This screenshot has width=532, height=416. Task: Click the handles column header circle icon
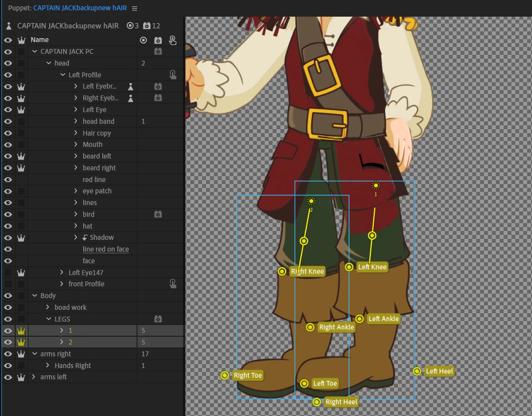coord(143,41)
